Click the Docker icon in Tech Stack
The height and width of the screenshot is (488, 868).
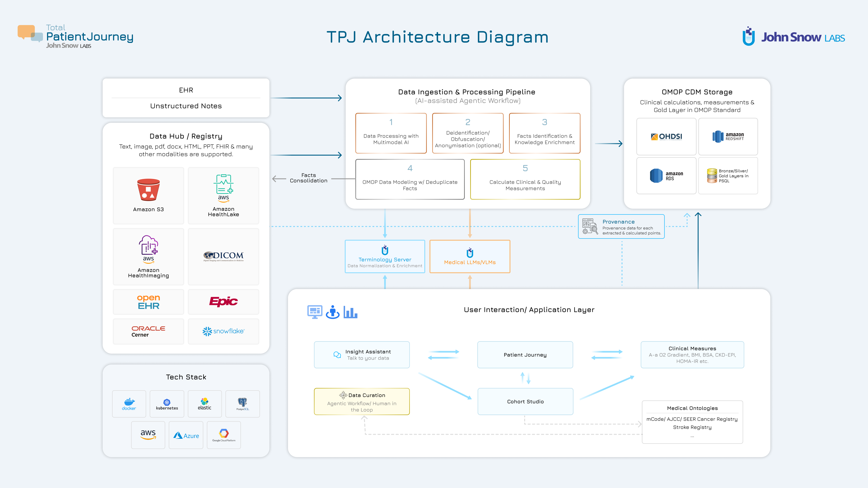(x=129, y=404)
